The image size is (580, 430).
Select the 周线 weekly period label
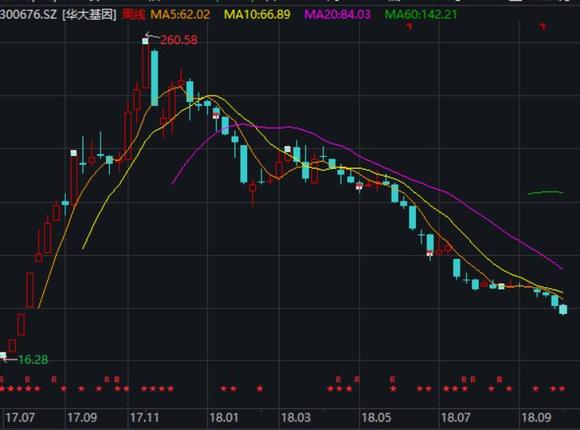click(x=134, y=15)
